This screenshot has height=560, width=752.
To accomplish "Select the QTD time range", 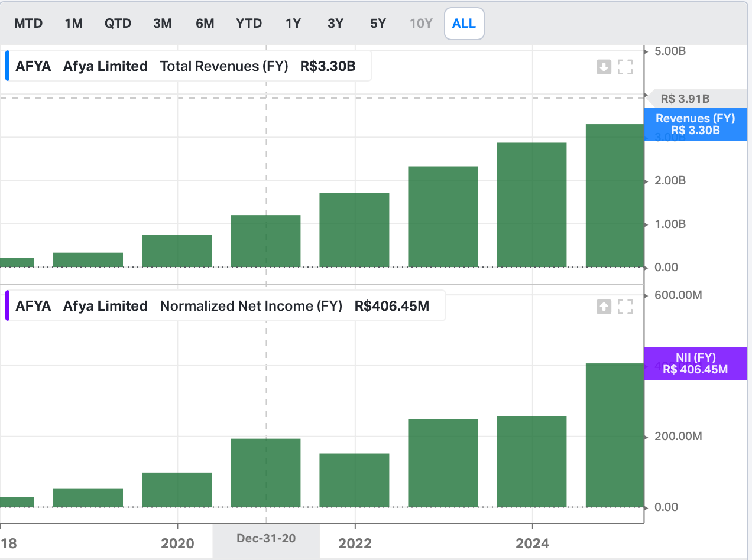I will pos(118,24).
